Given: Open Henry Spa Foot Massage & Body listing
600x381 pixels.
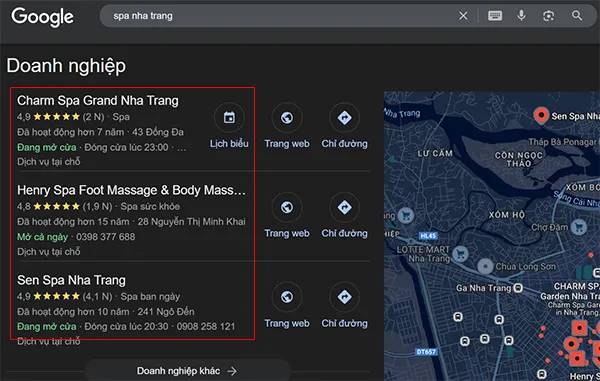Looking at the screenshot, I should (x=131, y=190).
